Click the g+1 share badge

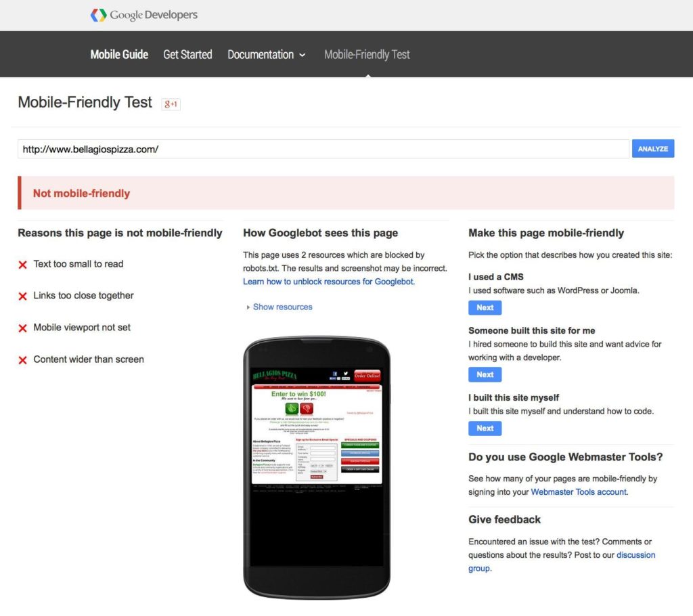point(170,104)
